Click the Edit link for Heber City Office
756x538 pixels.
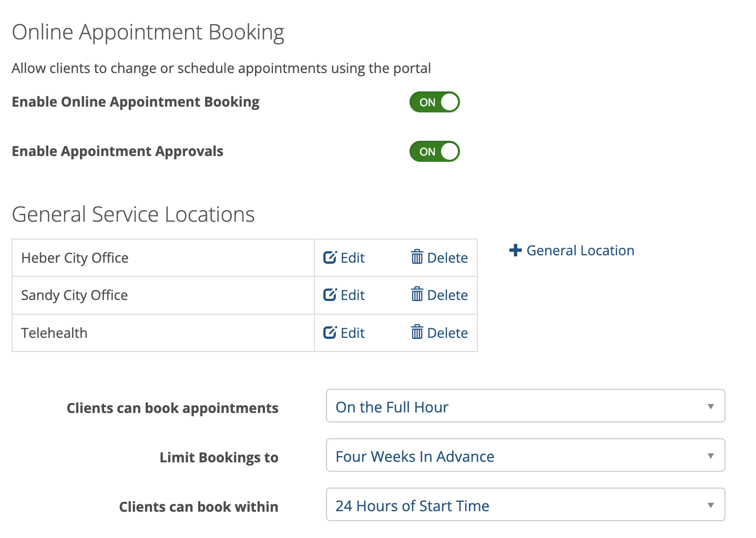[x=352, y=257]
